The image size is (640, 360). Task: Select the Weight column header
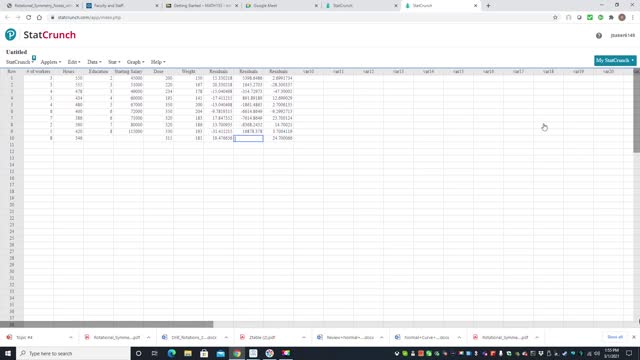[188, 71]
